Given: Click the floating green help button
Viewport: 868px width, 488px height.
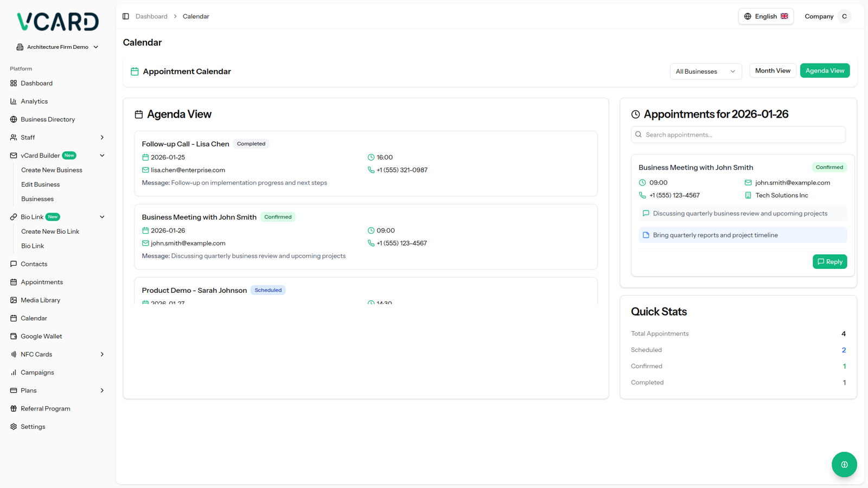Looking at the screenshot, I should [844, 464].
